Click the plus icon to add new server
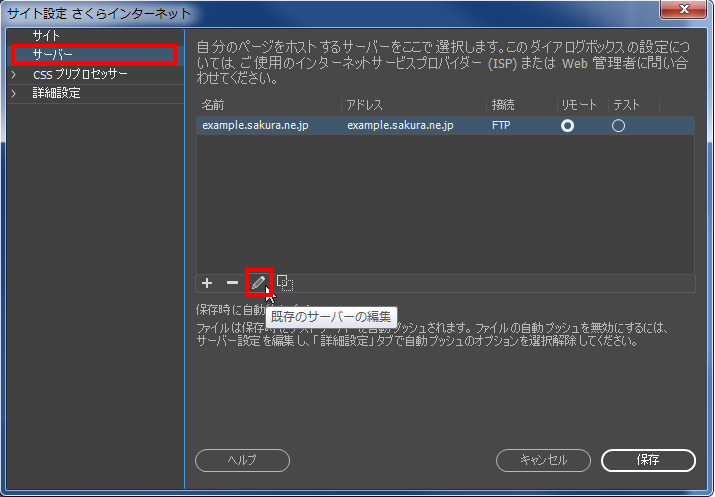Screen dimensions: 715x497 (x=207, y=283)
